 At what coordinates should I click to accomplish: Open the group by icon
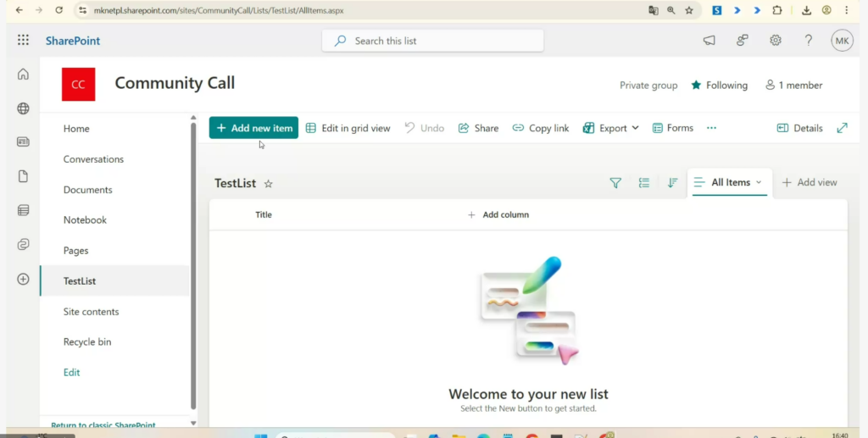tap(644, 182)
